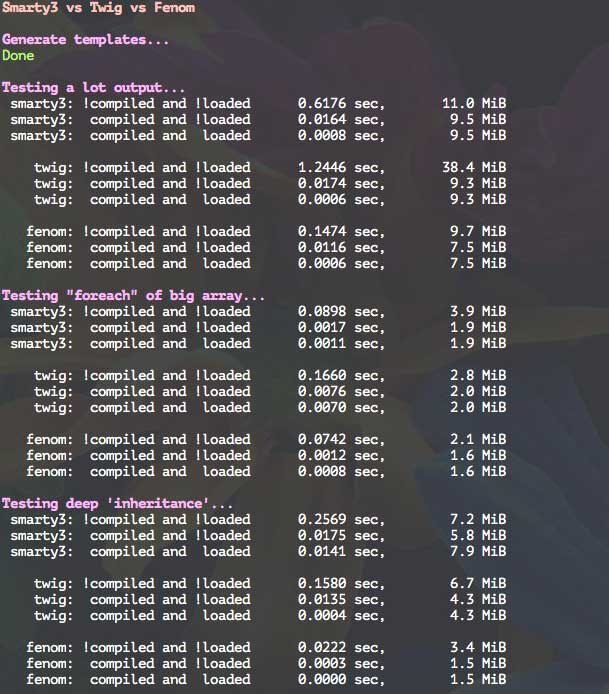Click the '0.1580 sec,' twig timing value
609x694 pixels.
pos(341,583)
